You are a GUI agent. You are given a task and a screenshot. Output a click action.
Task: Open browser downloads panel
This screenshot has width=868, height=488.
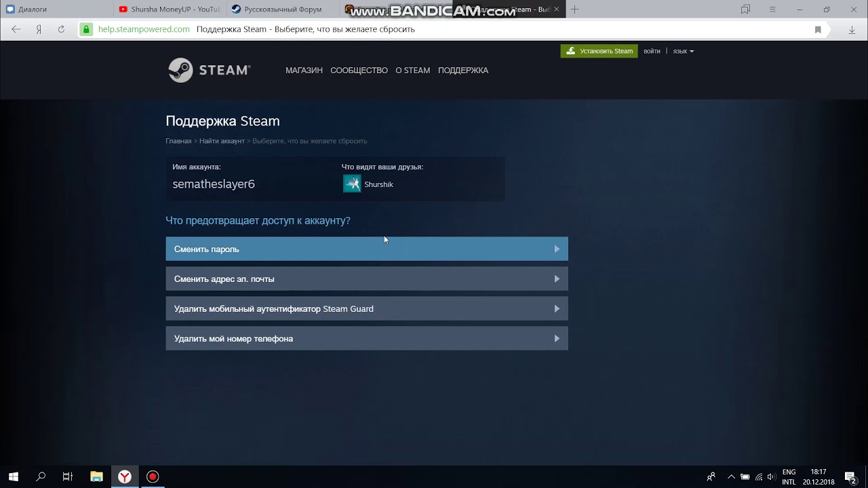click(852, 30)
